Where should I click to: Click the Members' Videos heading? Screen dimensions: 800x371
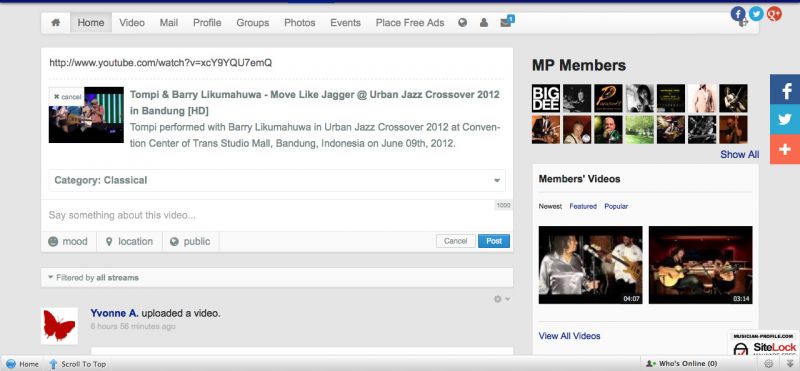[x=579, y=179]
